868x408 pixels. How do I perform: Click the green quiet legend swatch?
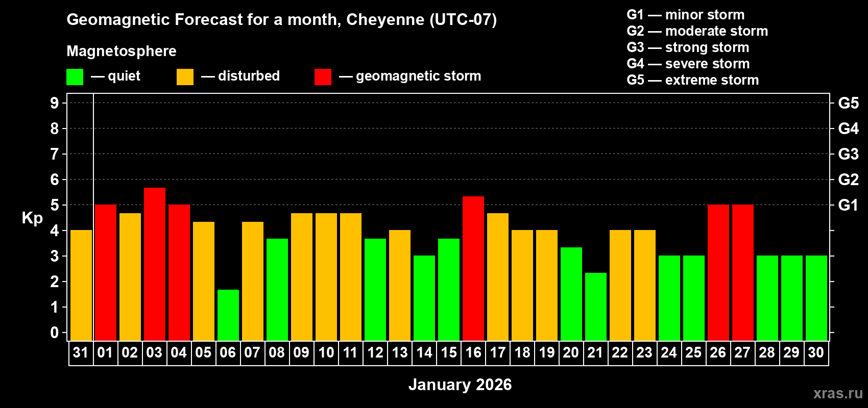pyautogui.click(x=75, y=77)
